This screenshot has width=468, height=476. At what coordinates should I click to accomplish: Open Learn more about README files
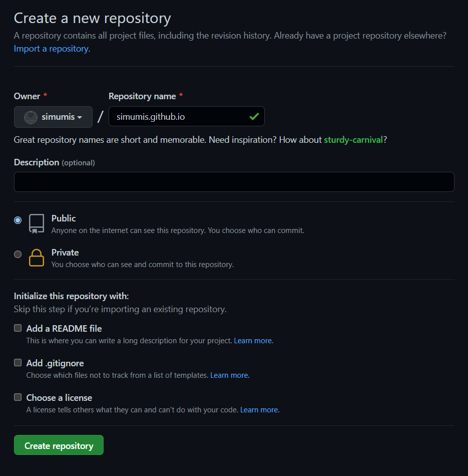253,340
